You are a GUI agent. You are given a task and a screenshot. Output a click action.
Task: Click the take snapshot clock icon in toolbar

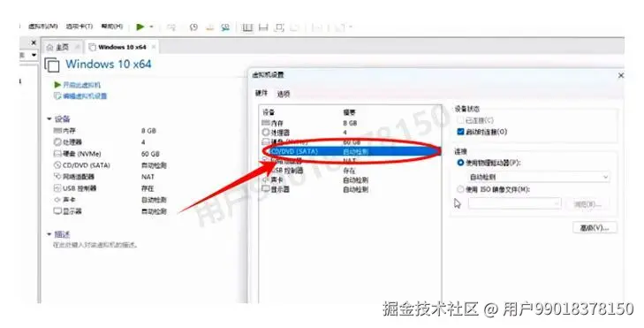[193, 27]
